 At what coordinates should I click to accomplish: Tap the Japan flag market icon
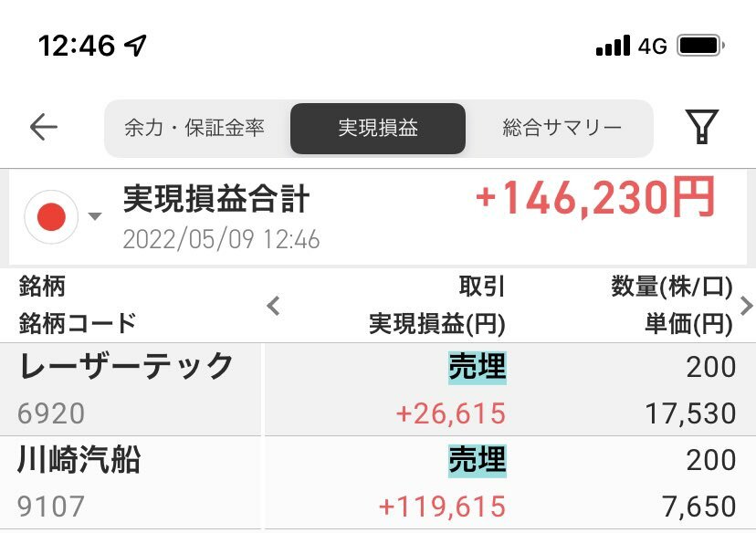[x=52, y=217]
